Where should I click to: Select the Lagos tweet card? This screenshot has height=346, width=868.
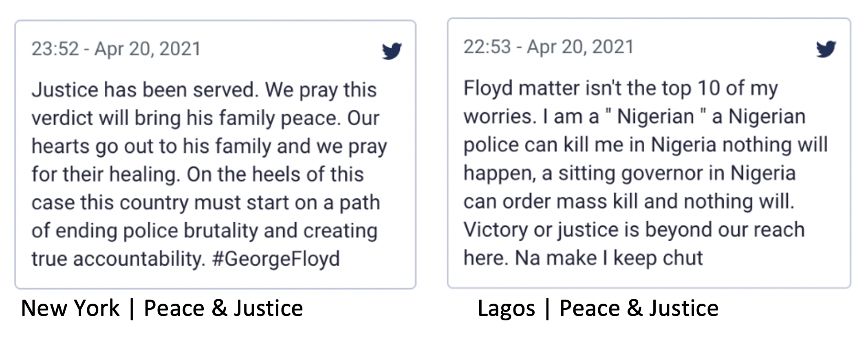click(x=649, y=153)
